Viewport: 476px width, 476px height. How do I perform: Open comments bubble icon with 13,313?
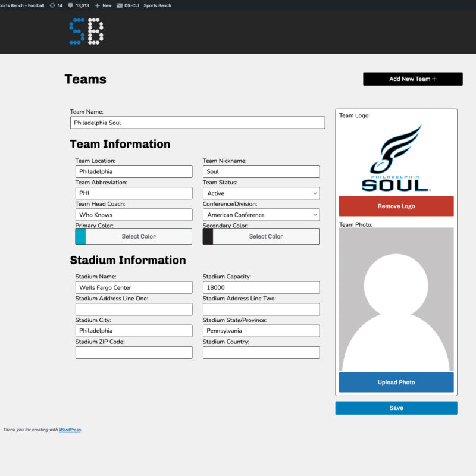[79, 5]
